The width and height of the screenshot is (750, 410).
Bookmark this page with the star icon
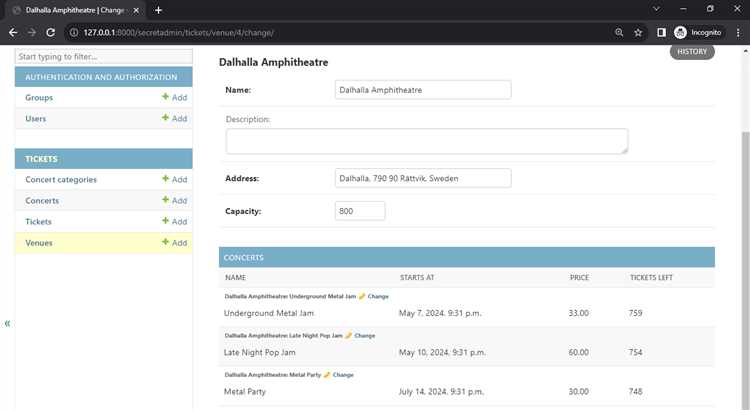point(638,33)
